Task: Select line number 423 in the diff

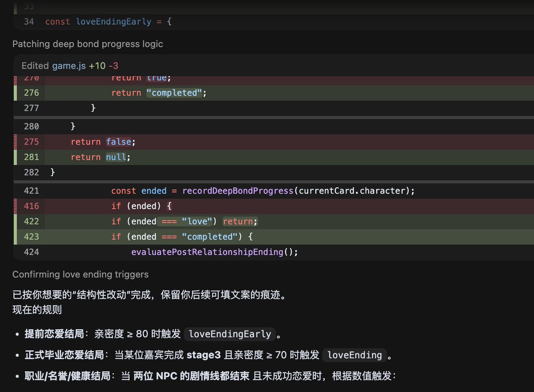Action: [31, 237]
